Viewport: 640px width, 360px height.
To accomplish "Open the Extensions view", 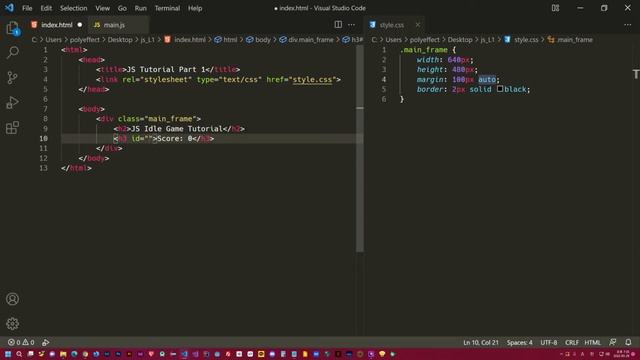I will click(13, 127).
